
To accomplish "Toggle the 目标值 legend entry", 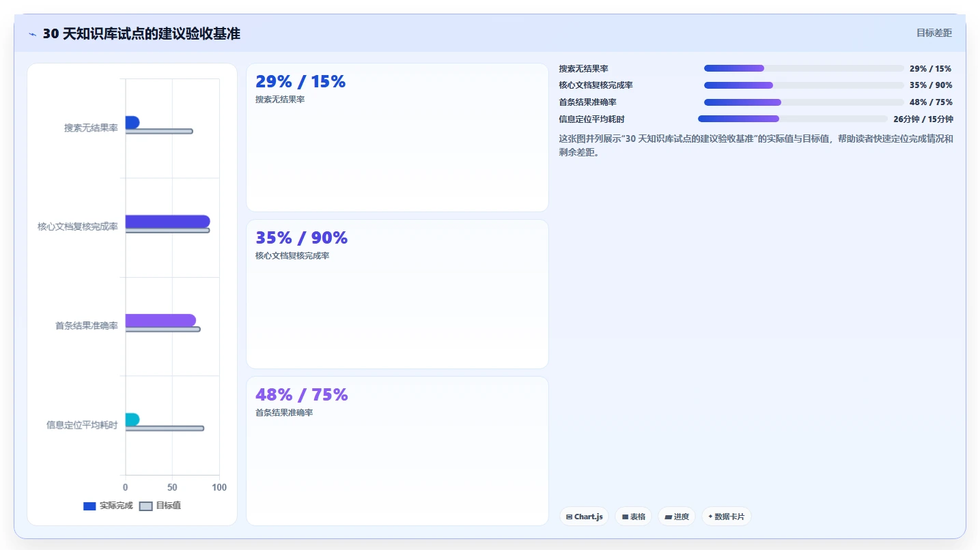I will point(160,506).
